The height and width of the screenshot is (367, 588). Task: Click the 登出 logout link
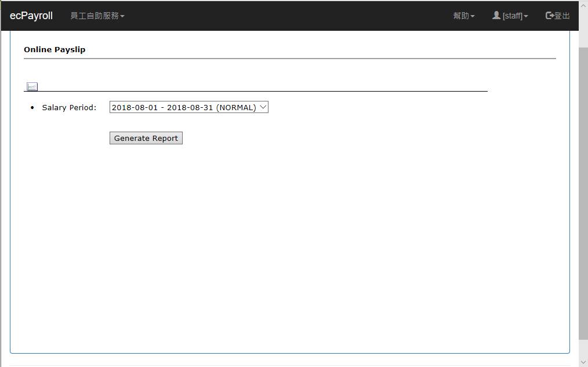(x=558, y=16)
